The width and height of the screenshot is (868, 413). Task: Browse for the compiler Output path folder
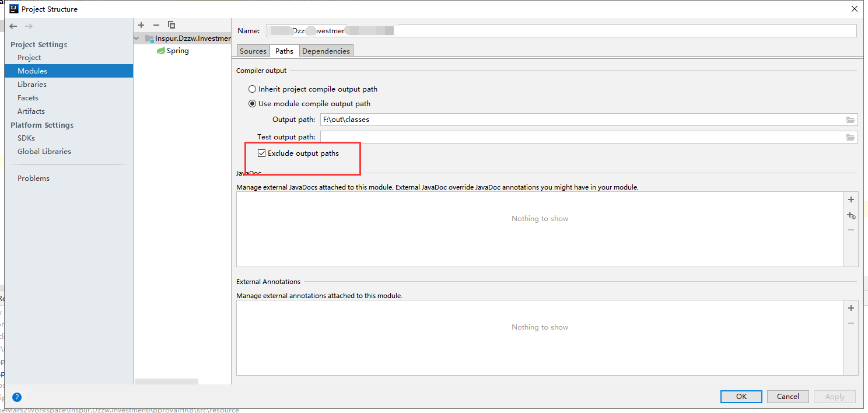[x=850, y=120]
